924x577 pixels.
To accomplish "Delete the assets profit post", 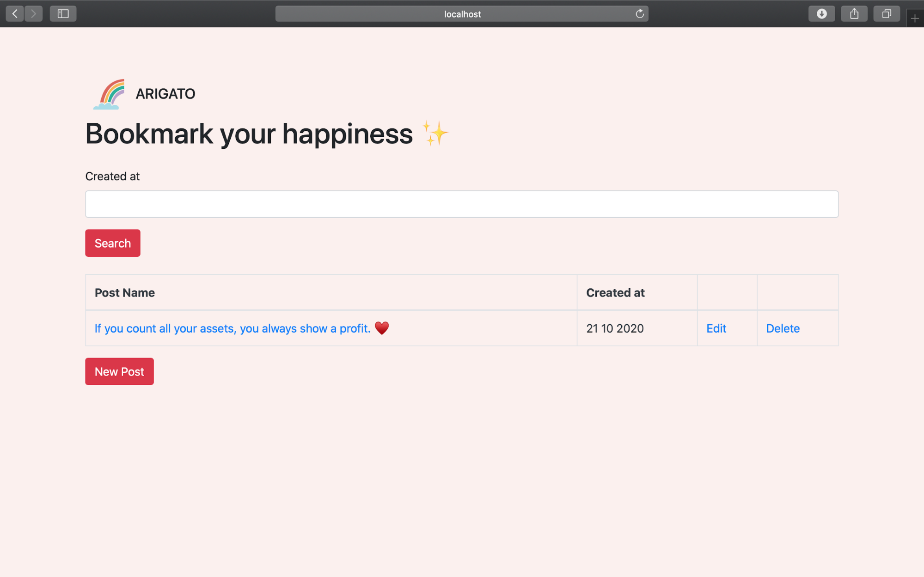I will tap(783, 328).
